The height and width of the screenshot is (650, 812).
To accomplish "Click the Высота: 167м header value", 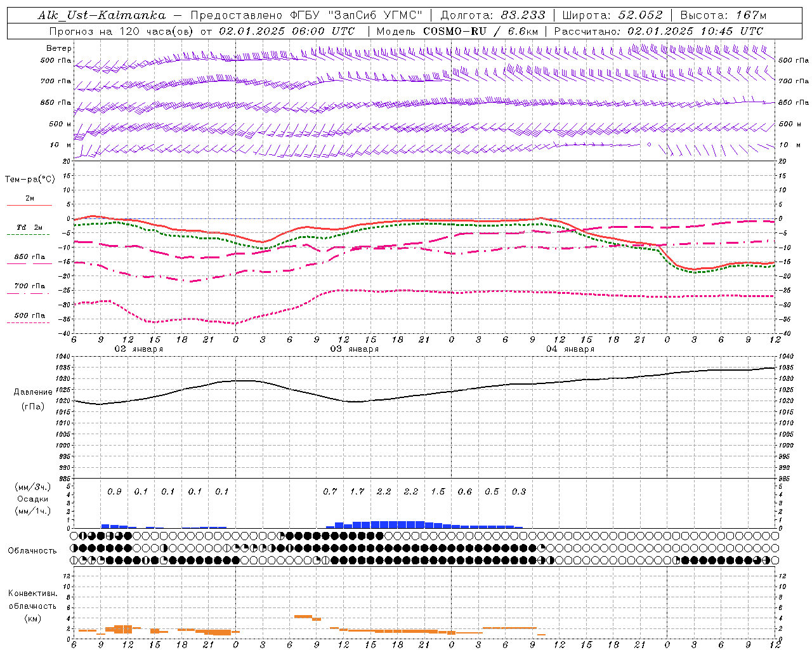I will click(x=723, y=15).
